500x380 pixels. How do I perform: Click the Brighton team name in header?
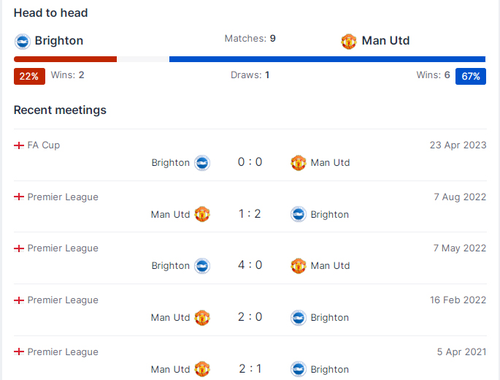[x=59, y=41]
